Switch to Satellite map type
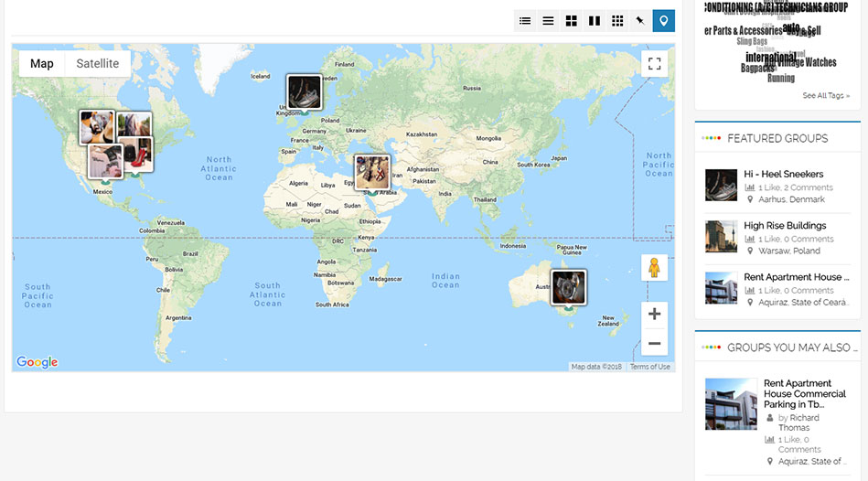 tap(97, 64)
